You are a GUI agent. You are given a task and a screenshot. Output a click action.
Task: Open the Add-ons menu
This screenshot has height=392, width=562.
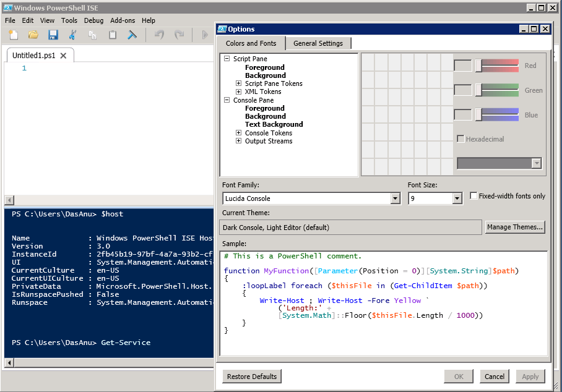[123, 20]
